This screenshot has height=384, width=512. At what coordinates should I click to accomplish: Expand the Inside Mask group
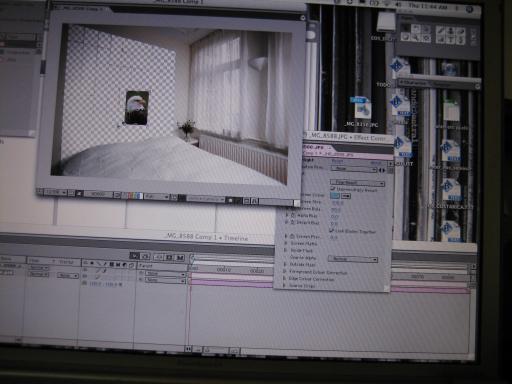[x=286, y=250]
